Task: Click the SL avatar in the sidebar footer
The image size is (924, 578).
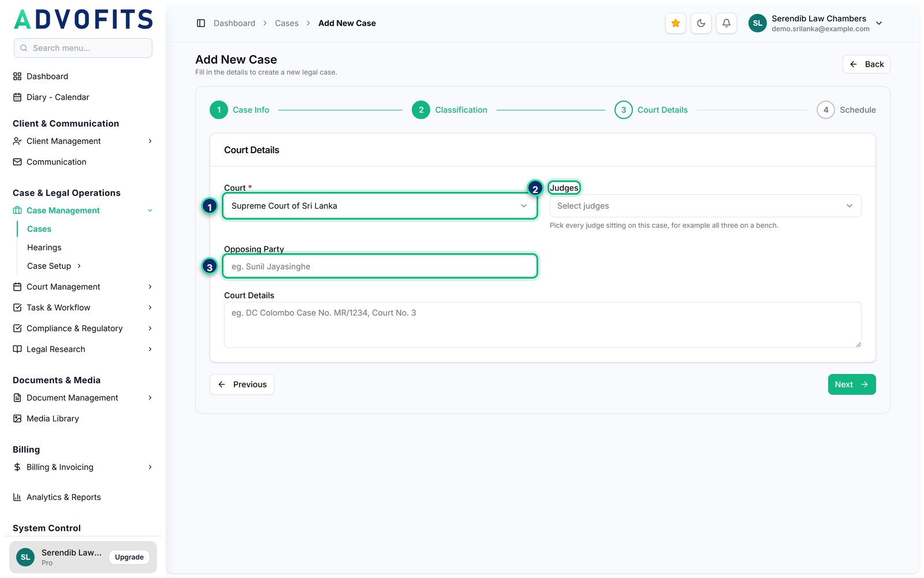Action: click(x=25, y=557)
